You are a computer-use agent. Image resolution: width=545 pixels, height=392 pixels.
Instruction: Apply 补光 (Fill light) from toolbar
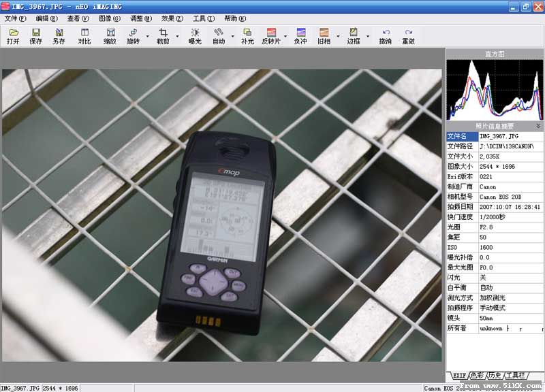[247, 35]
